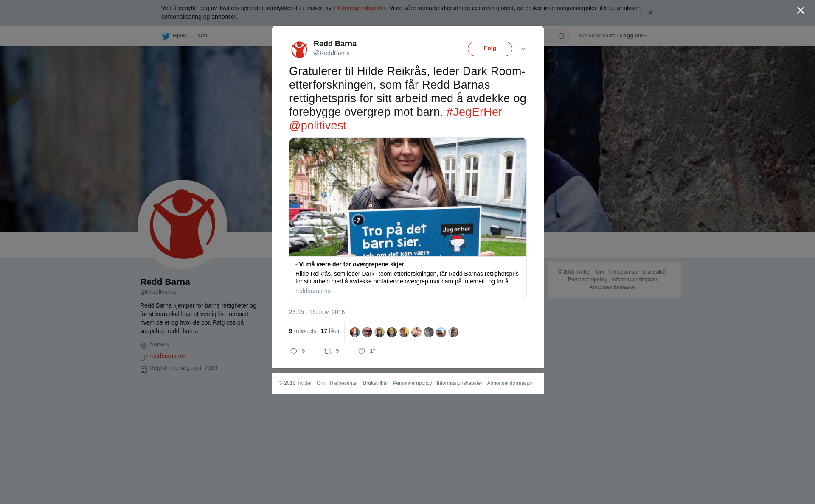View the 17 liker list
The image size is (815, 504).
pos(330,331)
